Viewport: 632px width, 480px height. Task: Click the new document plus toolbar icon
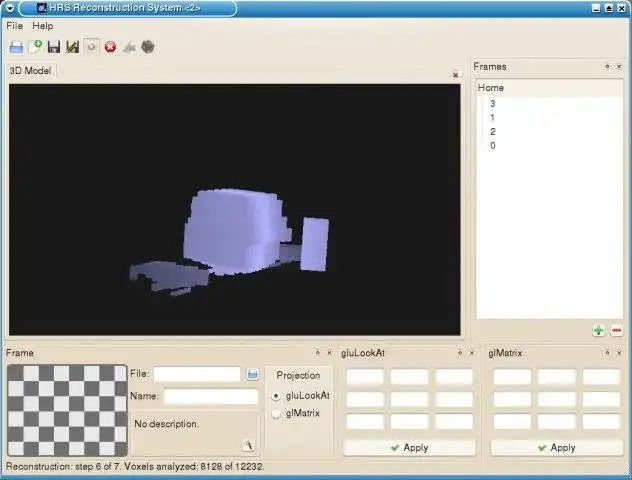35,47
